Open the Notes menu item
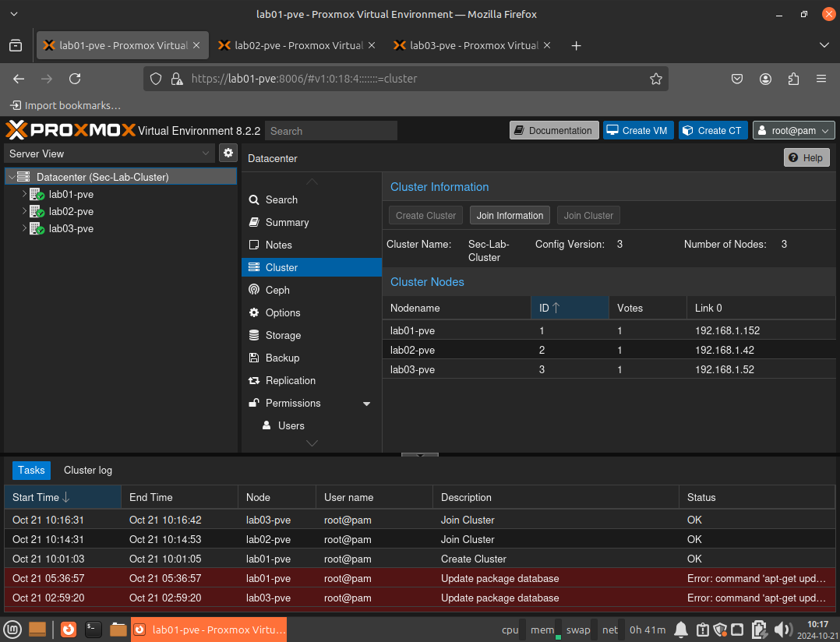The height and width of the screenshot is (642, 840). (311, 245)
